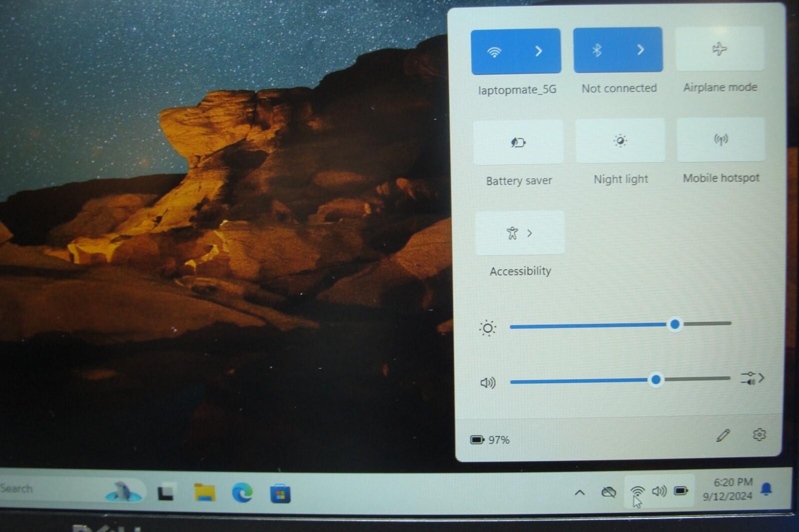Viewport: 799px width, 532px height.
Task: Open File Explorer from the taskbar
Action: coord(204,493)
